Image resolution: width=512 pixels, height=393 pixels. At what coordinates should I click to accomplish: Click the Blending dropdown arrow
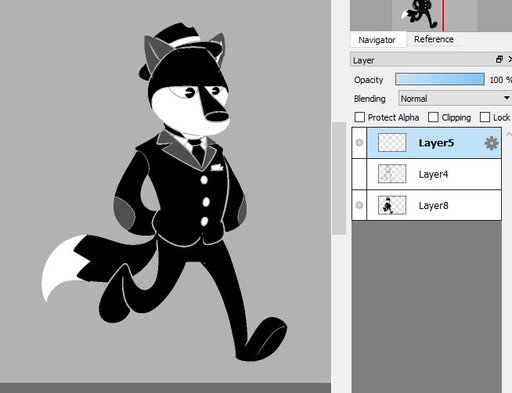pos(506,98)
